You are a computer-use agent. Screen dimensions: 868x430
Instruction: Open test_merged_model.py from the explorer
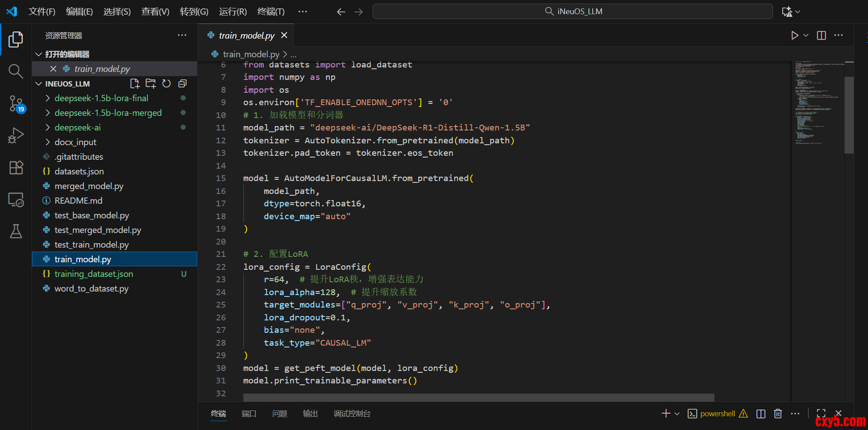(x=98, y=230)
